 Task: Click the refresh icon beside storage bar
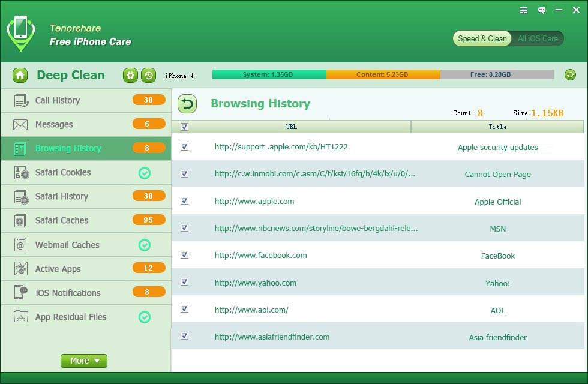(x=570, y=75)
